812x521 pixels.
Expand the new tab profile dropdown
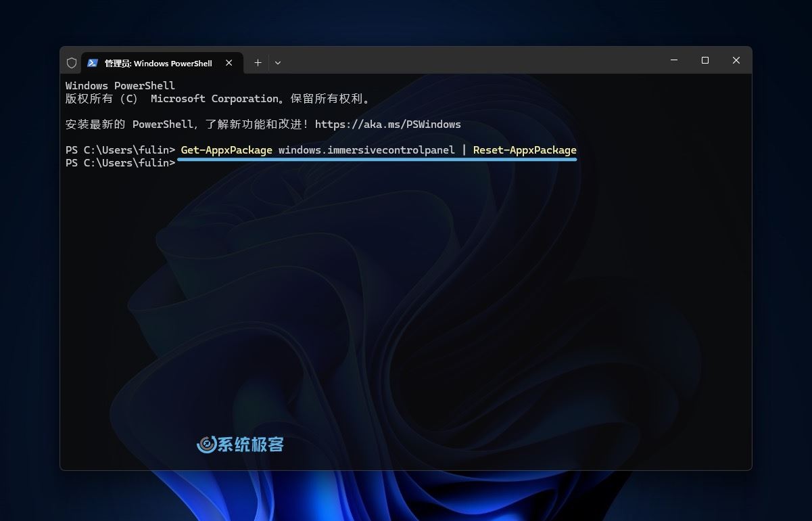point(278,63)
